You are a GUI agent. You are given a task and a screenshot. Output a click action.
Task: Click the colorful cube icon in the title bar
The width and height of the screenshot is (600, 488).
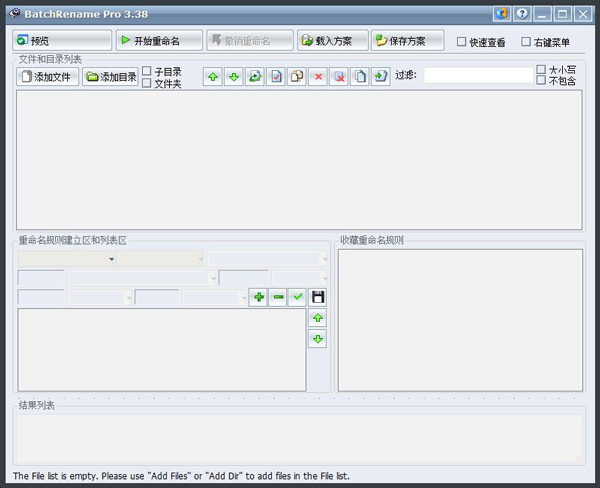[x=502, y=14]
